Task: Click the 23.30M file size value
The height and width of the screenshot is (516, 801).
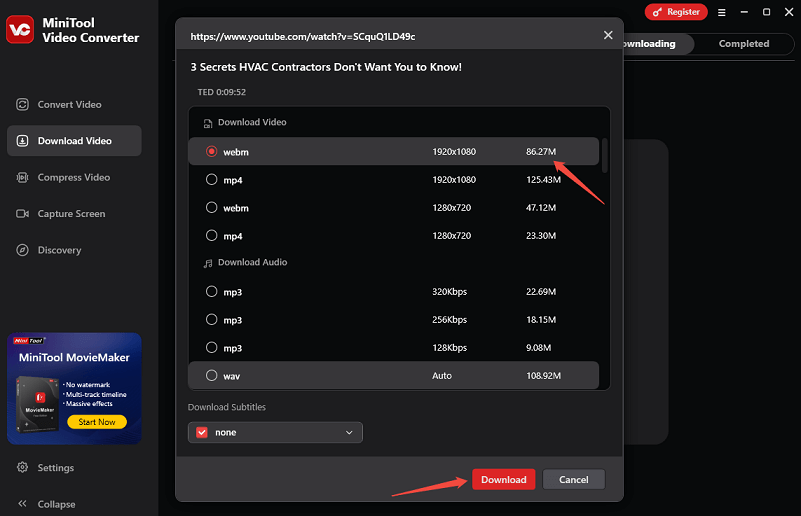Action: click(x=540, y=236)
